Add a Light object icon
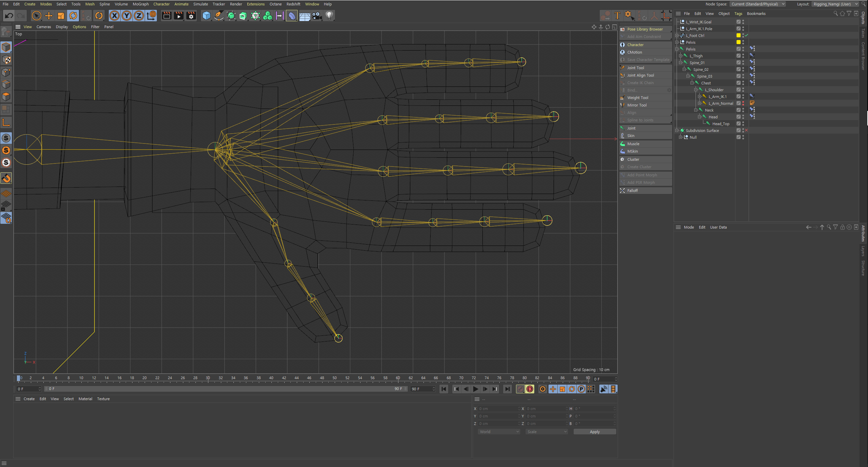 [329, 16]
